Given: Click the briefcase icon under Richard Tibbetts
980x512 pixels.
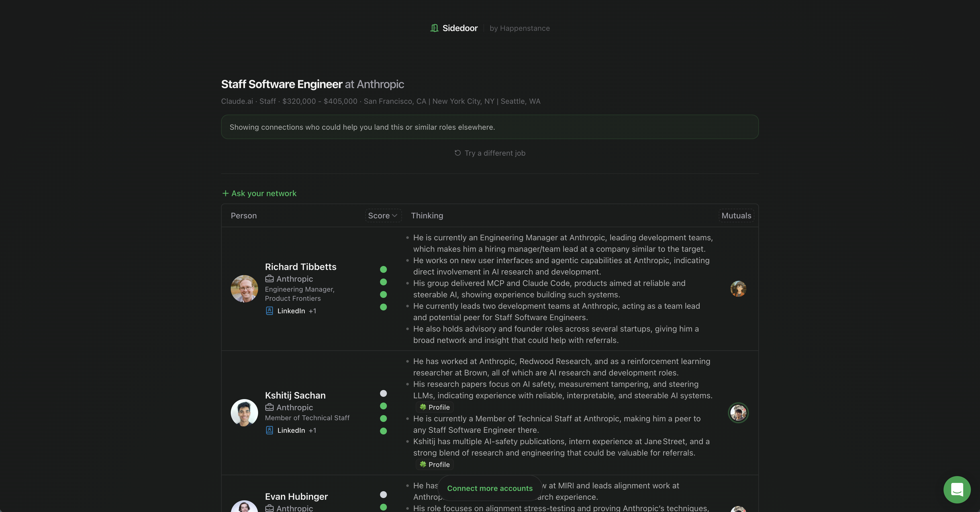Looking at the screenshot, I should (269, 279).
